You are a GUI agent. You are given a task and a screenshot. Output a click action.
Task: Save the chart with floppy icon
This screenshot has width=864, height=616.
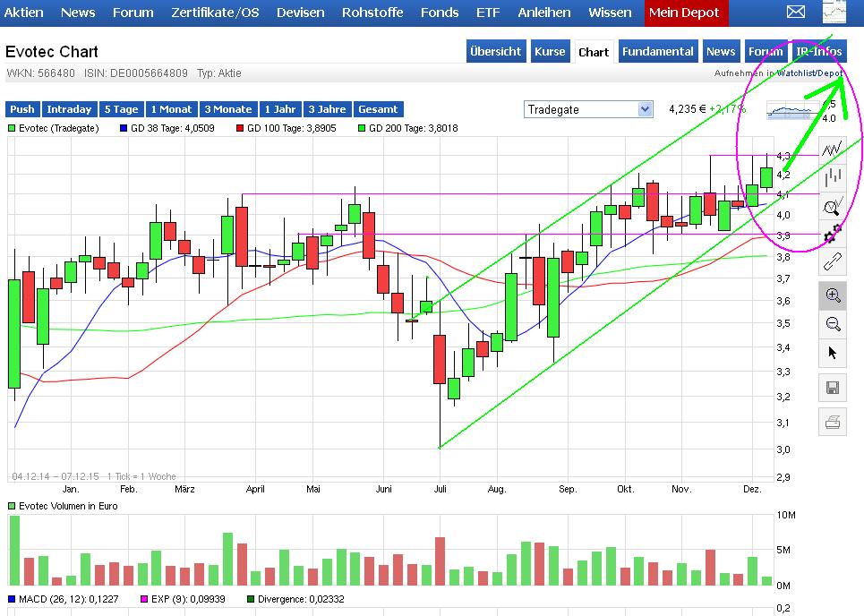pyautogui.click(x=832, y=388)
